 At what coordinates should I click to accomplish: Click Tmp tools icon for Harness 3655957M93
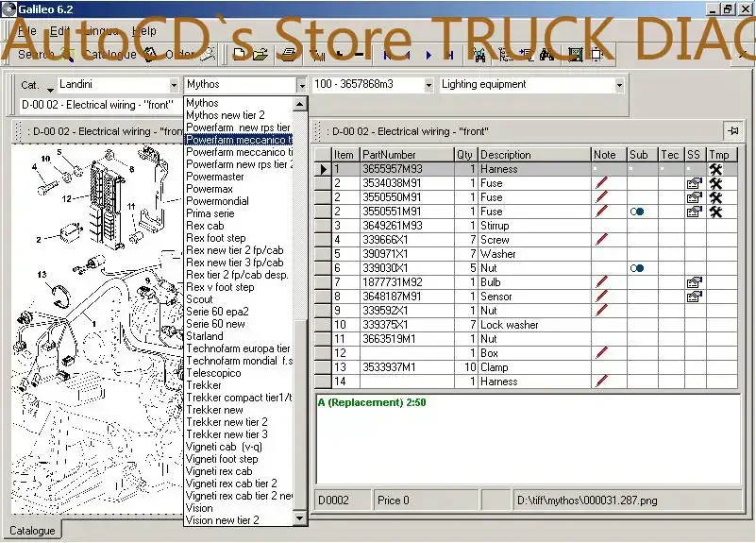coord(715,169)
